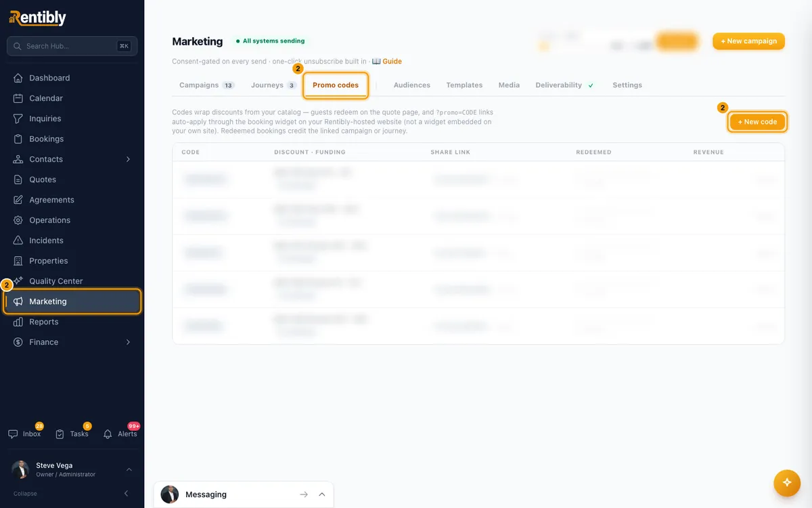Open the Dashboard sidebar item
Viewport: 812px width, 508px height.
click(x=72, y=78)
